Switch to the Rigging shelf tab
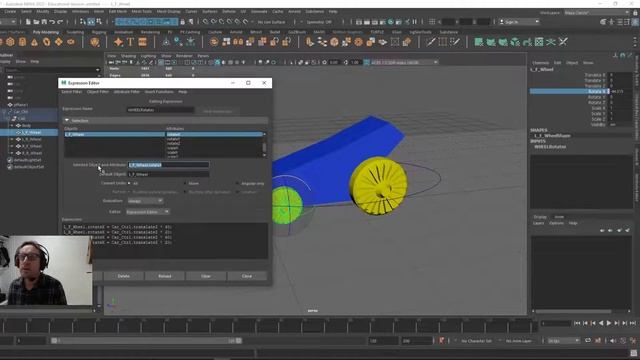The image size is (640, 360). point(99,32)
